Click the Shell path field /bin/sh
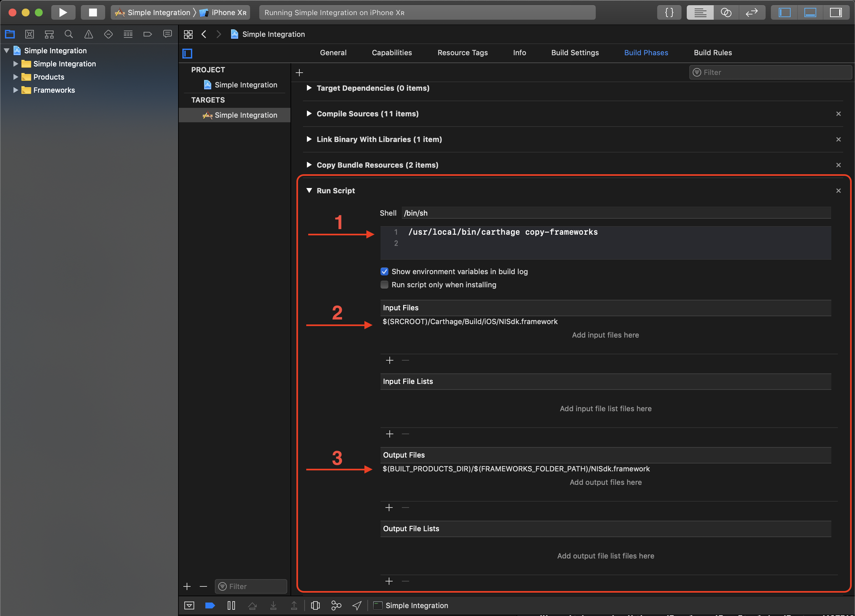The height and width of the screenshot is (616, 855). (x=616, y=213)
